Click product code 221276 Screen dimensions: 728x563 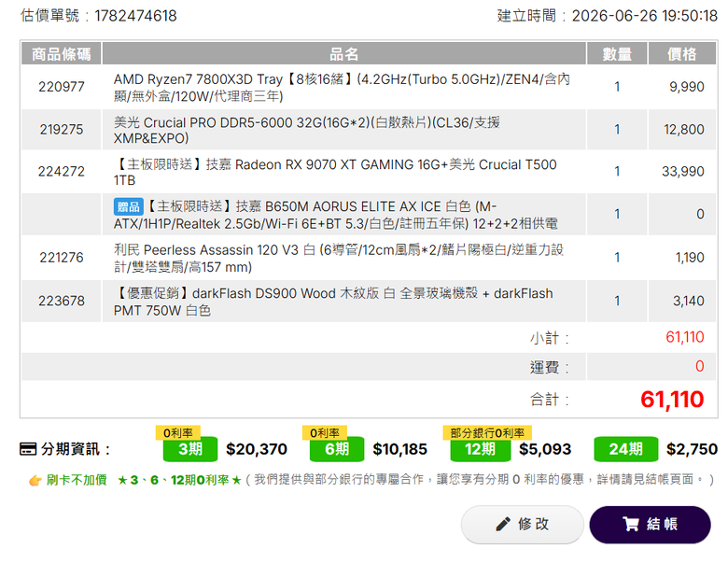62,258
